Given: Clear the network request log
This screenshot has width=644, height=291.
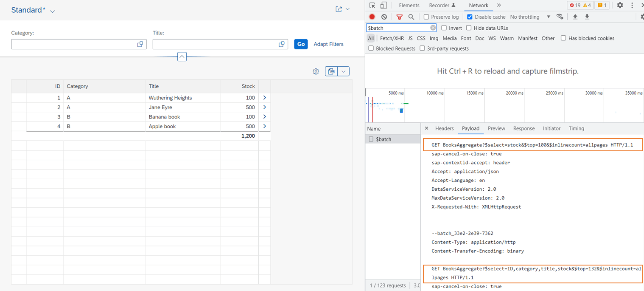Looking at the screenshot, I should (x=384, y=17).
